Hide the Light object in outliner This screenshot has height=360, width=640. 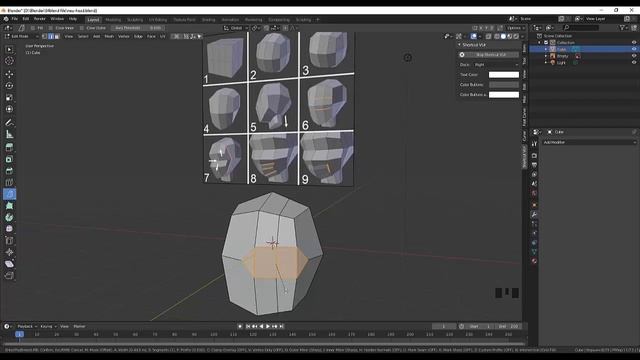point(634,62)
